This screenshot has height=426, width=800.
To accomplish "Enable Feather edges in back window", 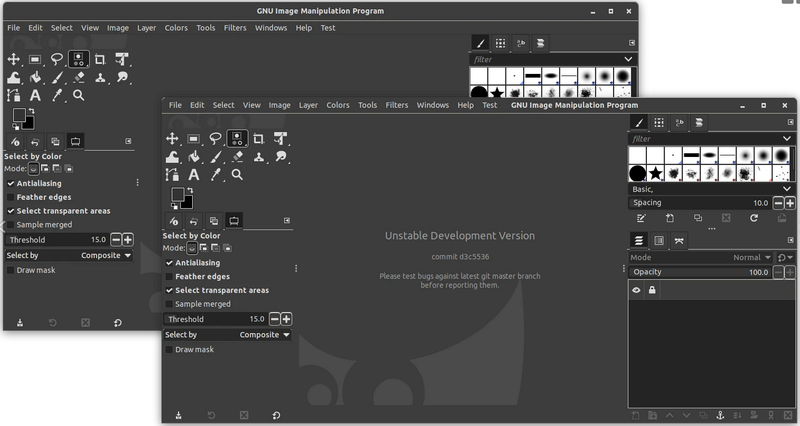I will point(10,197).
